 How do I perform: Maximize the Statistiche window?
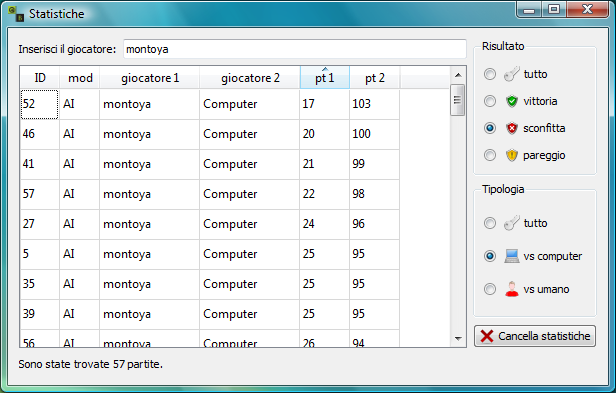554,9
